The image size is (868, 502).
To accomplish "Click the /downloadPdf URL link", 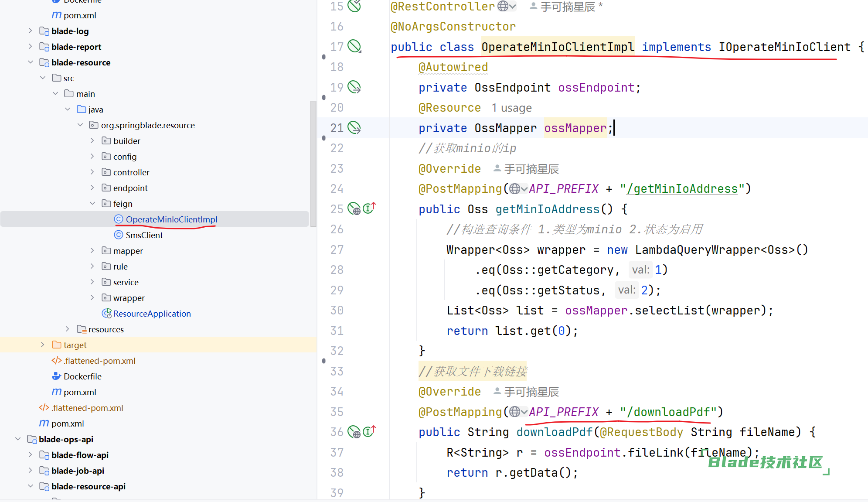I will 668,412.
